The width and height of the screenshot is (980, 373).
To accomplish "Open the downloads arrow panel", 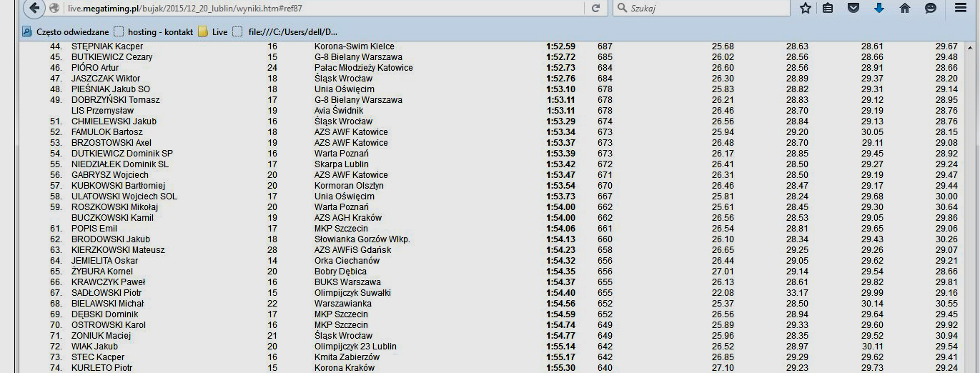I will pos(878,9).
